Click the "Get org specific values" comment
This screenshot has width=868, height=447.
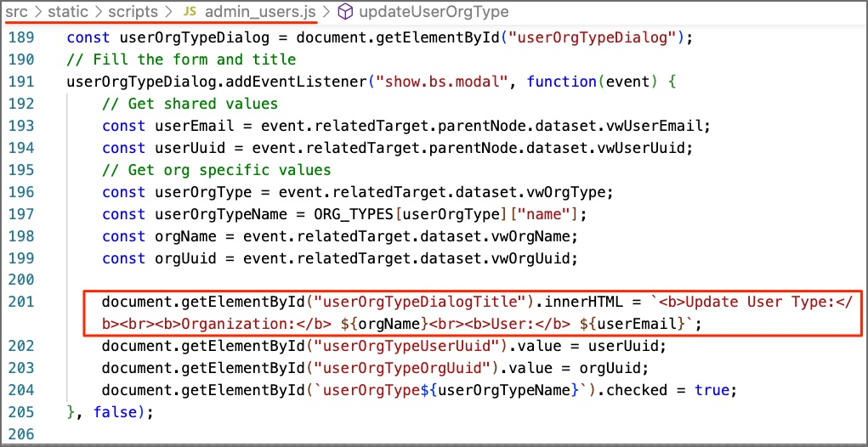tap(217, 170)
